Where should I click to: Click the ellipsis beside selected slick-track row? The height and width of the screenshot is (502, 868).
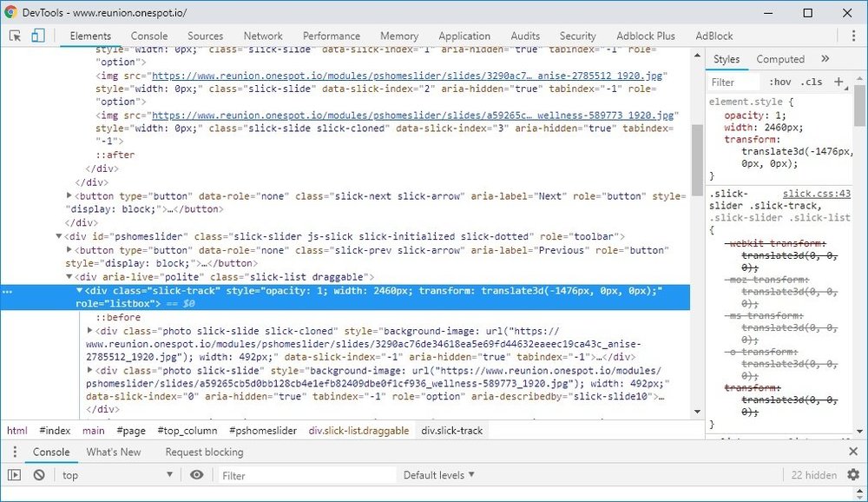coord(7,292)
